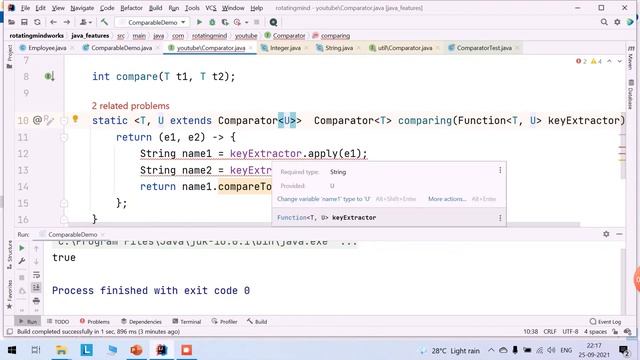
Task: Open three-dot menu beside keyExtractor info
Action: [500, 218]
